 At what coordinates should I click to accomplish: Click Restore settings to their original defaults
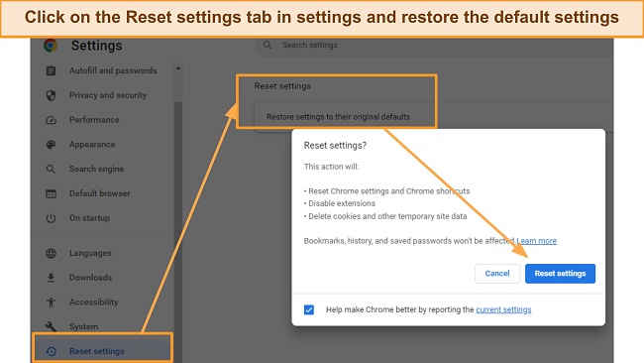coord(338,117)
